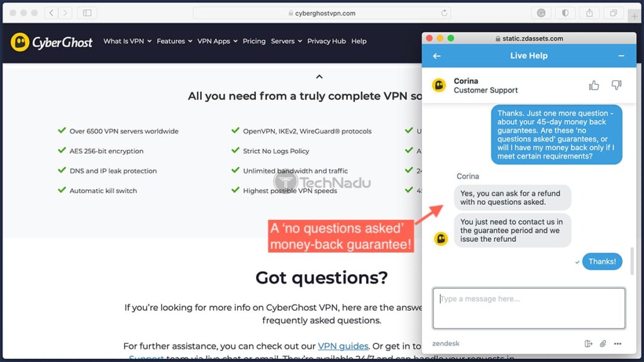Viewport: 644px width, 362px height.
Task: Show Safari tab overview
Action: [x=614, y=13]
